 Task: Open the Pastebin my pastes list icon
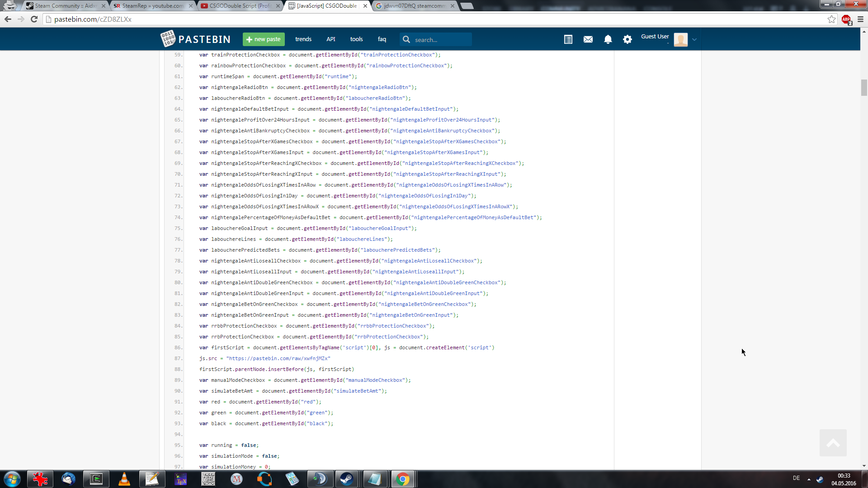568,39
